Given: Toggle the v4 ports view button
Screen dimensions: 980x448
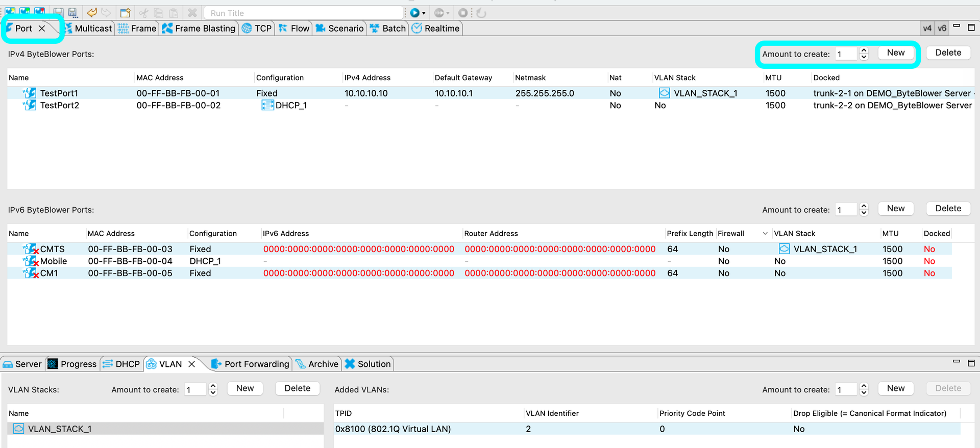Looking at the screenshot, I should (927, 29).
